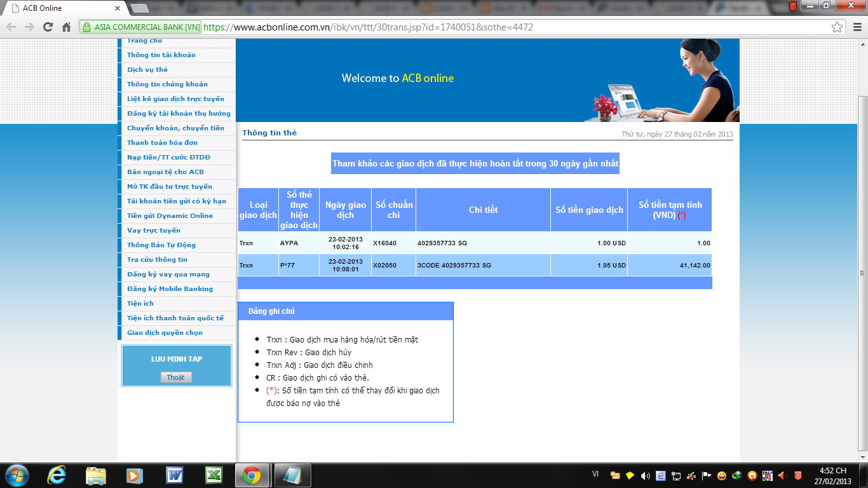Open the new mail tray icon

tap(615, 475)
